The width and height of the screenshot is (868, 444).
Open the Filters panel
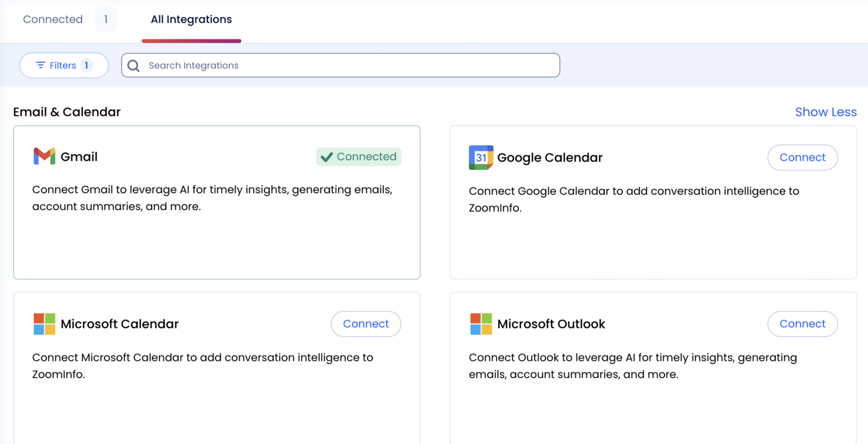tap(63, 65)
